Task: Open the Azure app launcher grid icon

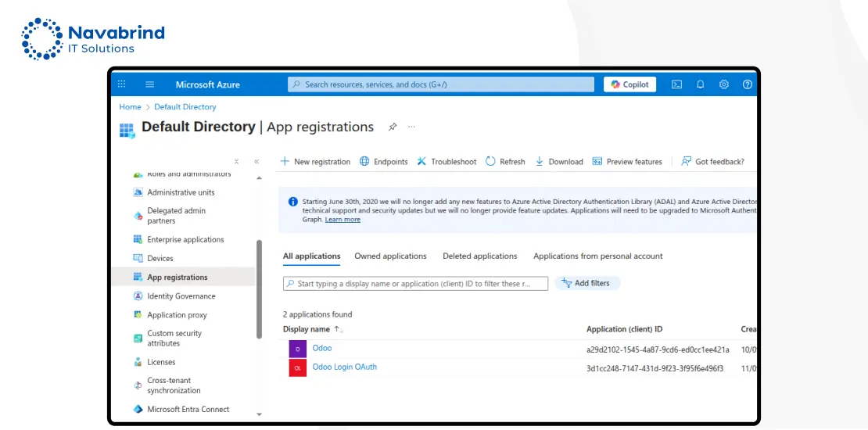Action: pyautogui.click(x=121, y=84)
